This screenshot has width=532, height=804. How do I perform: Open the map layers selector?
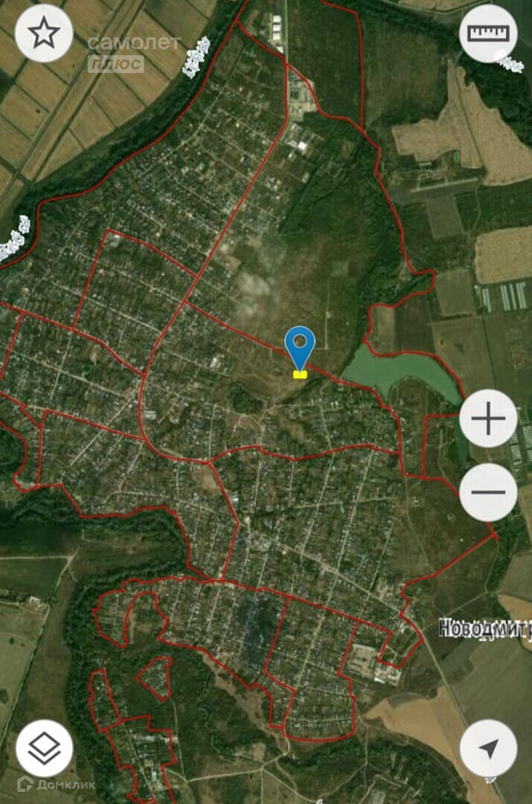44,748
